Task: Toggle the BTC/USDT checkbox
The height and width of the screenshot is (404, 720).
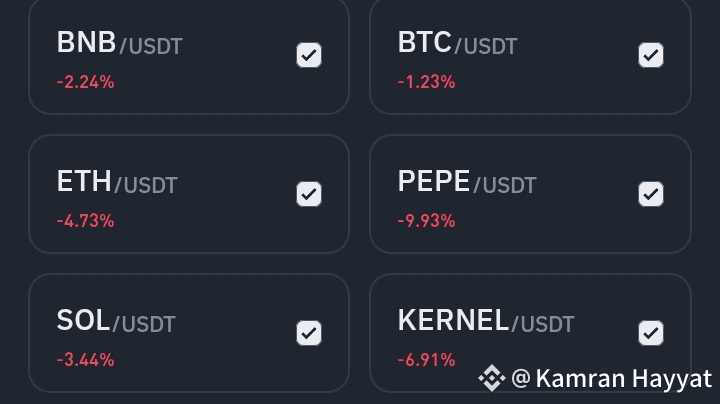Action: [x=651, y=55]
